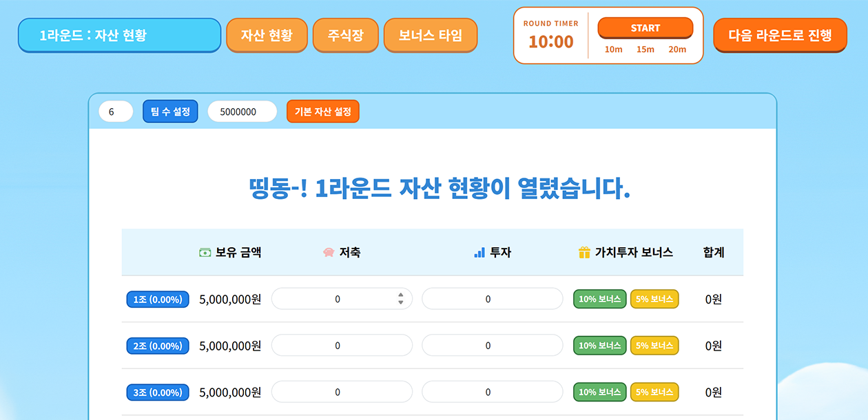
Task: Enable 10% 보너스 for team 3
Action: click(x=599, y=392)
